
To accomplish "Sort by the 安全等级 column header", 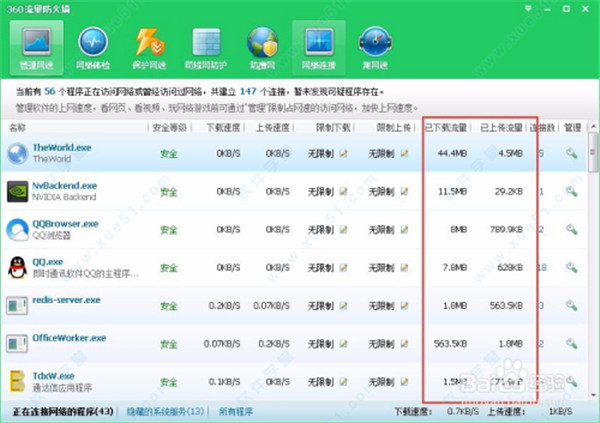I will 170,127.
